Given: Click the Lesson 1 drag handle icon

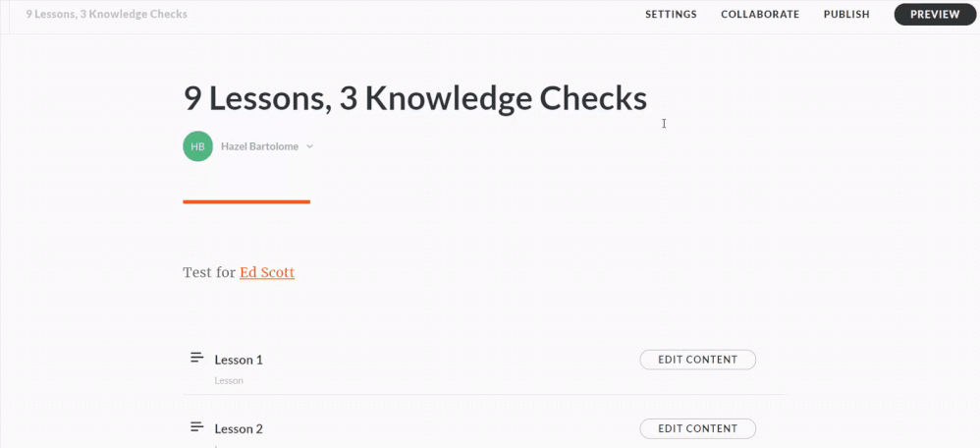Looking at the screenshot, I should (x=196, y=358).
